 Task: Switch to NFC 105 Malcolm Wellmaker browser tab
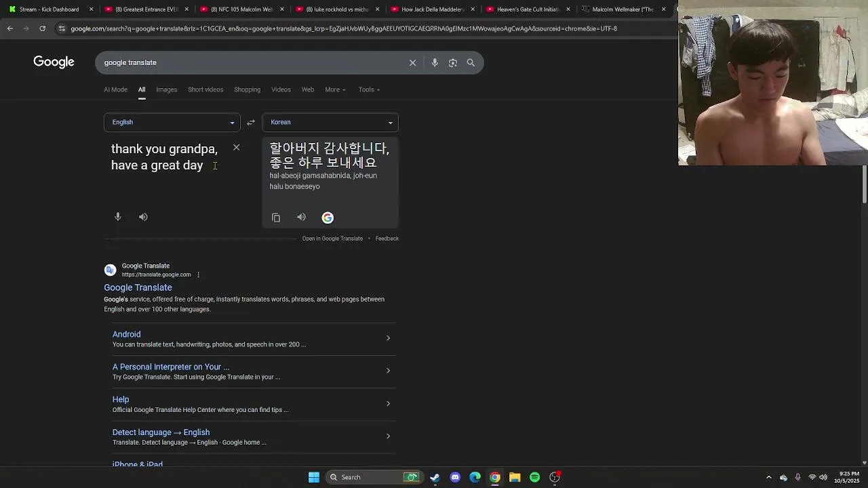point(244,9)
